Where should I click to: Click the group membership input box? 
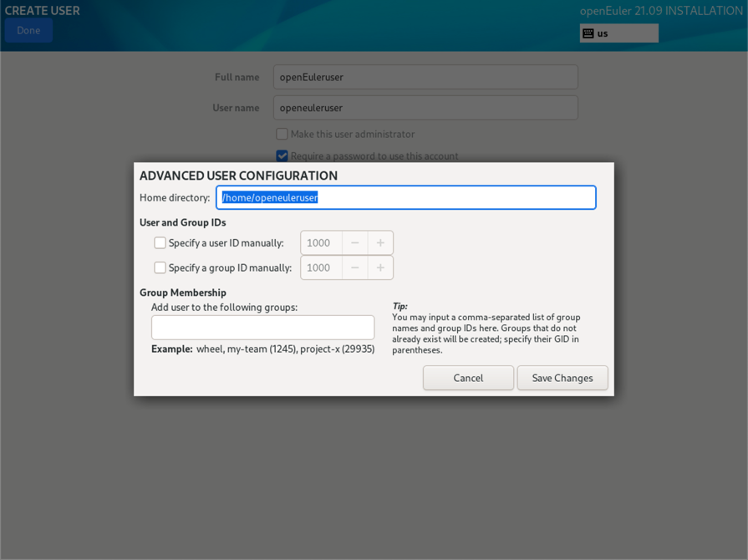(x=262, y=328)
